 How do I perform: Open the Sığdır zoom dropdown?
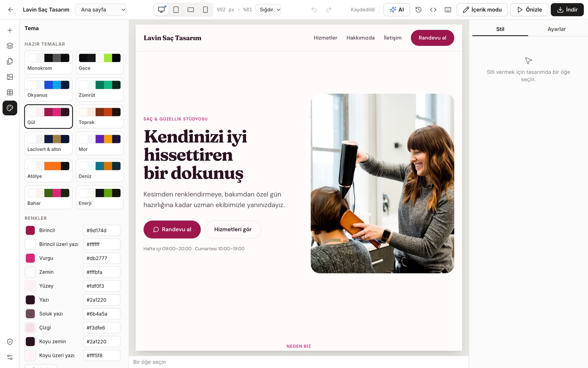268,10
